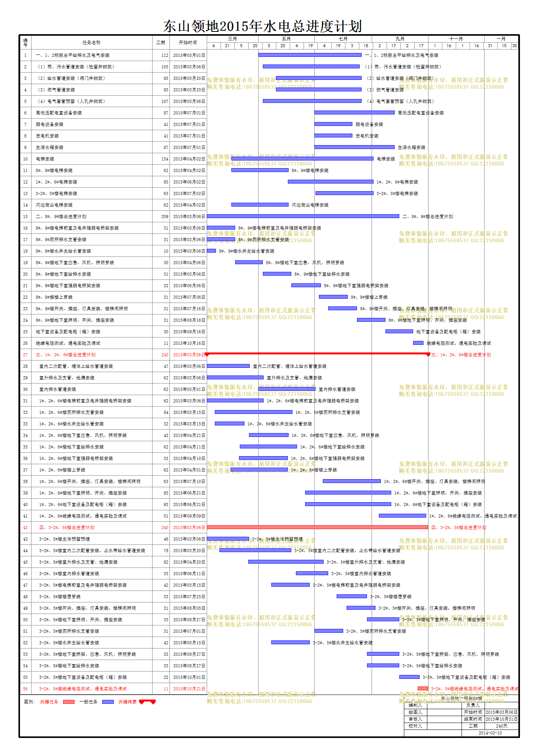Click the start date 2015年09月16日
The height and width of the screenshot is (756, 538).
[189, 332]
